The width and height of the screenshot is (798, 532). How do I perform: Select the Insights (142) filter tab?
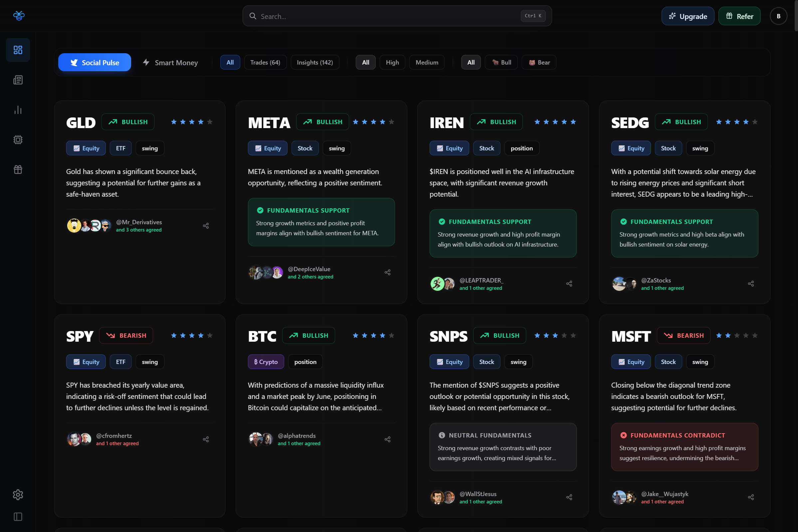tap(314, 62)
